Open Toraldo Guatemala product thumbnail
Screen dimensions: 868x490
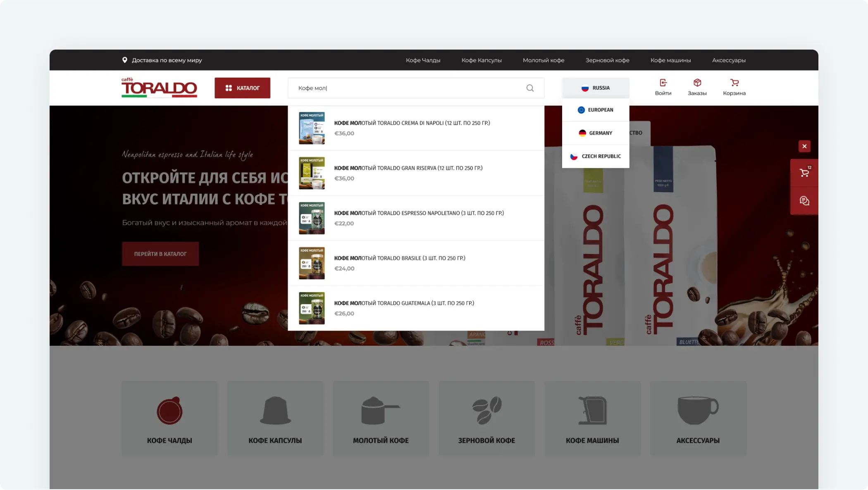[312, 308]
